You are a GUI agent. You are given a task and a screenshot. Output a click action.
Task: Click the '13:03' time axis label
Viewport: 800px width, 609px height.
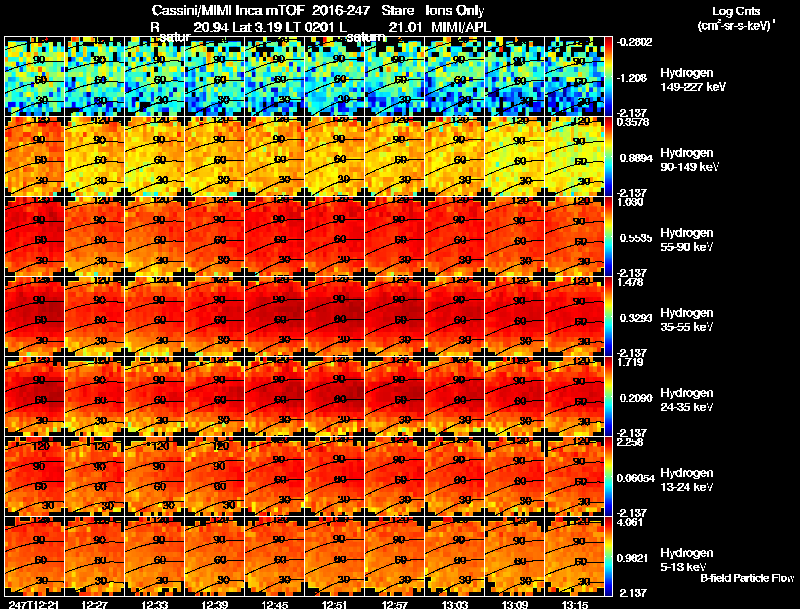pyautogui.click(x=455, y=605)
